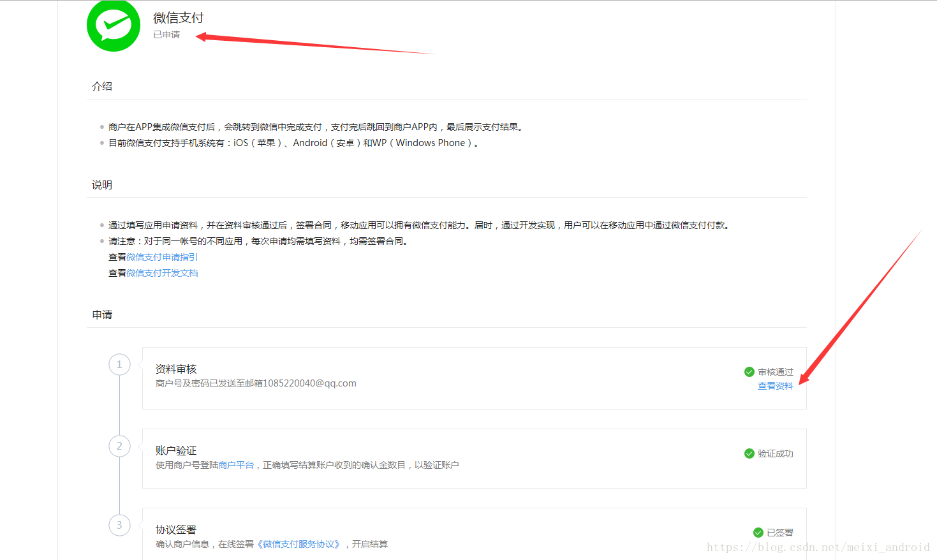Click the 协议签署 step title
This screenshot has height=560, width=937.
coord(176,530)
